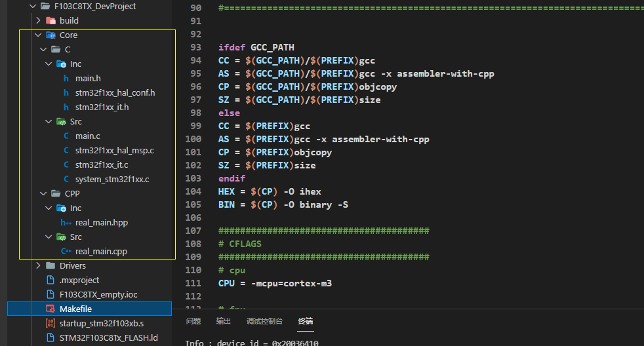Screen dimensions: 644x346
Task: Click the 'HEX = $(CP) -O ihex' line
Action: tap(270, 191)
